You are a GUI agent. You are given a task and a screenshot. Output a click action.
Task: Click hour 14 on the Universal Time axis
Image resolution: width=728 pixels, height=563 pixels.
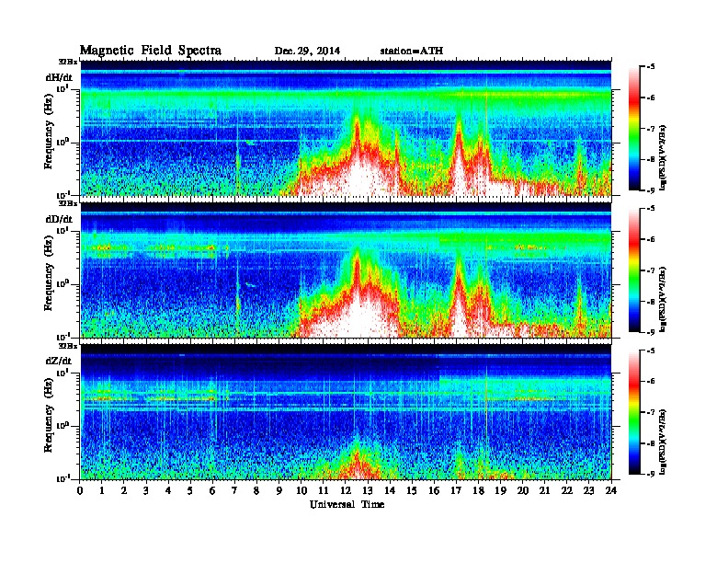390,490
